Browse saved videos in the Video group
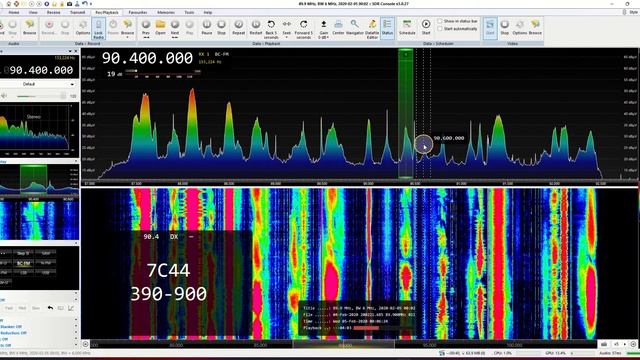640x360 pixels. [x=535, y=28]
